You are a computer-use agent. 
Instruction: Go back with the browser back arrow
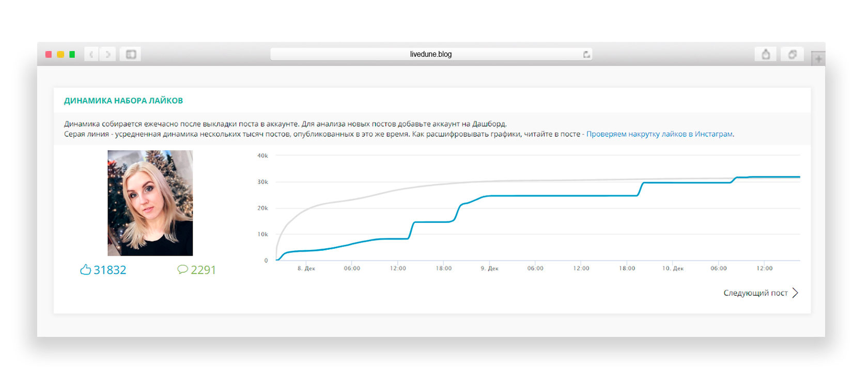91,54
